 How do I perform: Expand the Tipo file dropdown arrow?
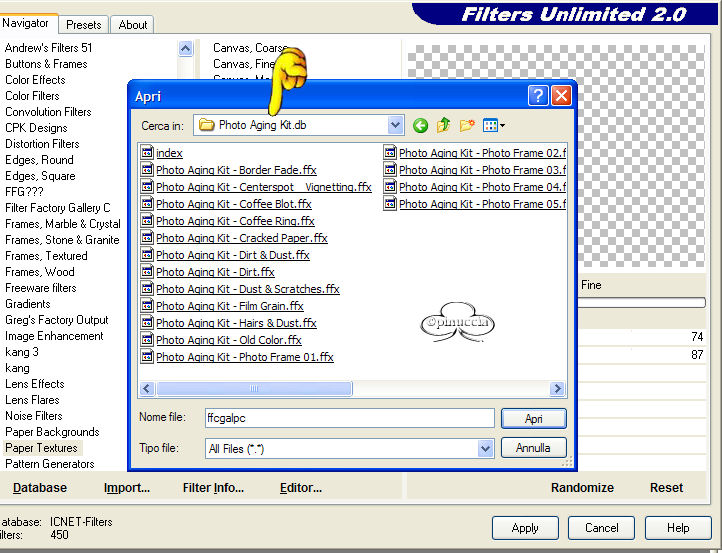485,448
